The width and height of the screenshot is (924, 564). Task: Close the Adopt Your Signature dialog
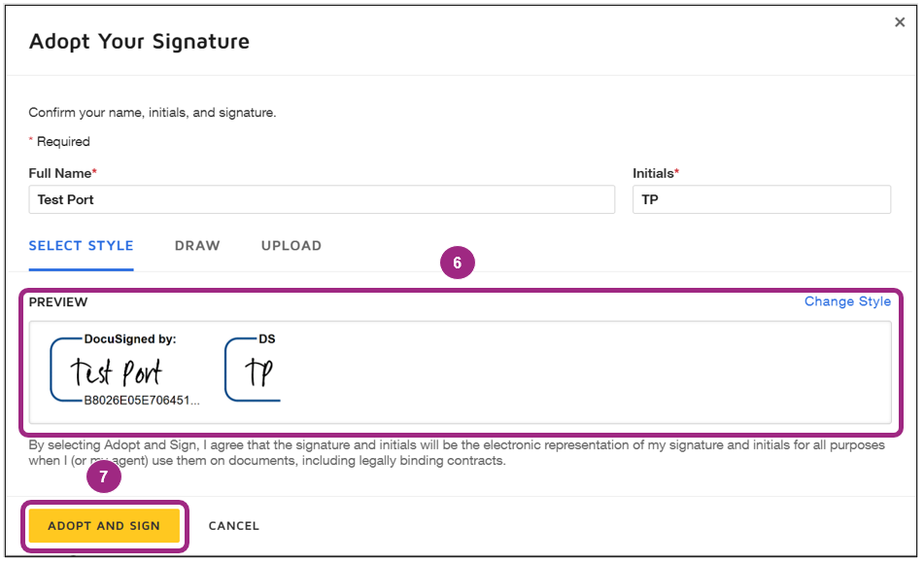point(900,21)
